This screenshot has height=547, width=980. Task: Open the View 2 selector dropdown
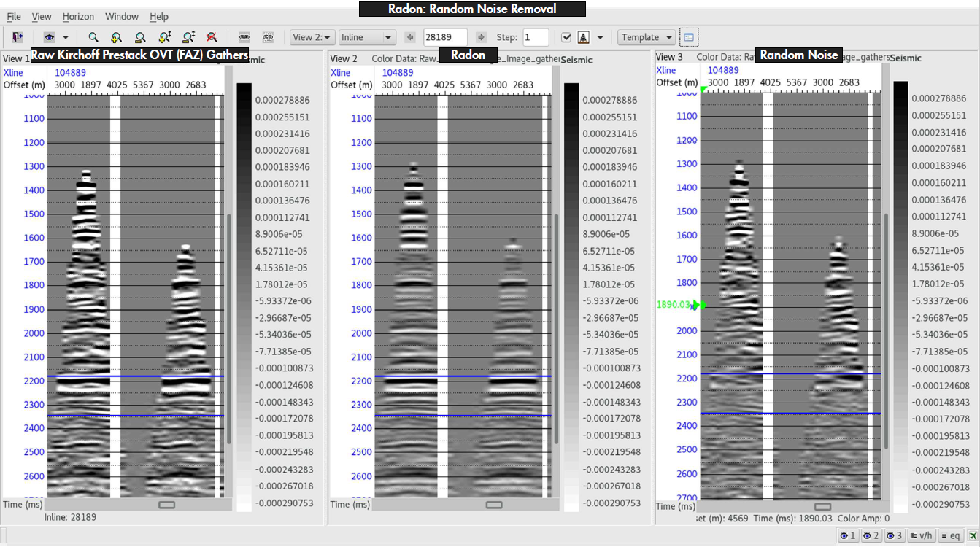(314, 36)
